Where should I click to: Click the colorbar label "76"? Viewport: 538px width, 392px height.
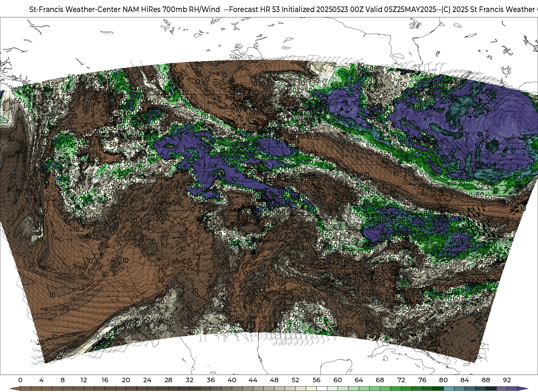click(422, 380)
